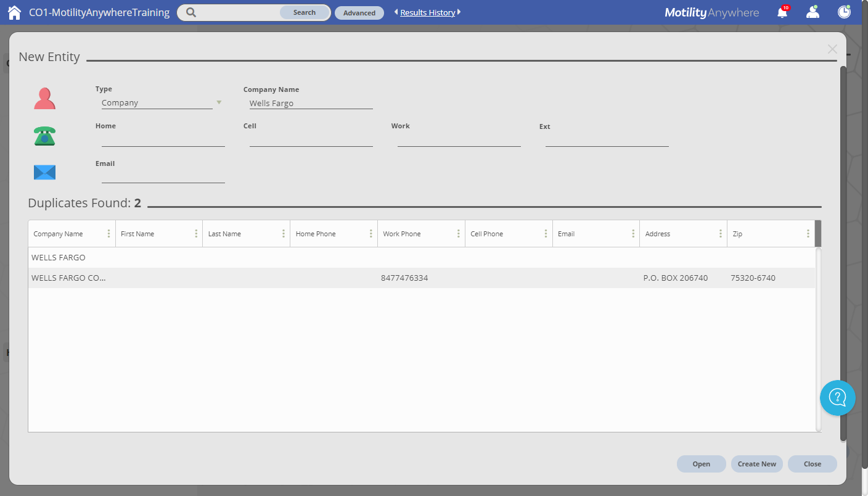Select the WELLS FARGO duplicate row
This screenshot has width=868, height=496.
coord(422,257)
